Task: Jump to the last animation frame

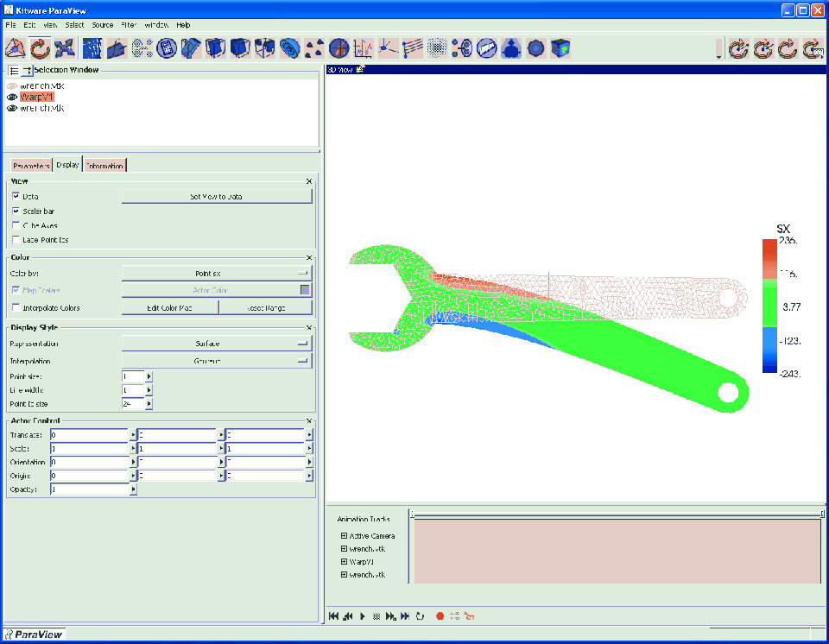Action: (x=405, y=616)
